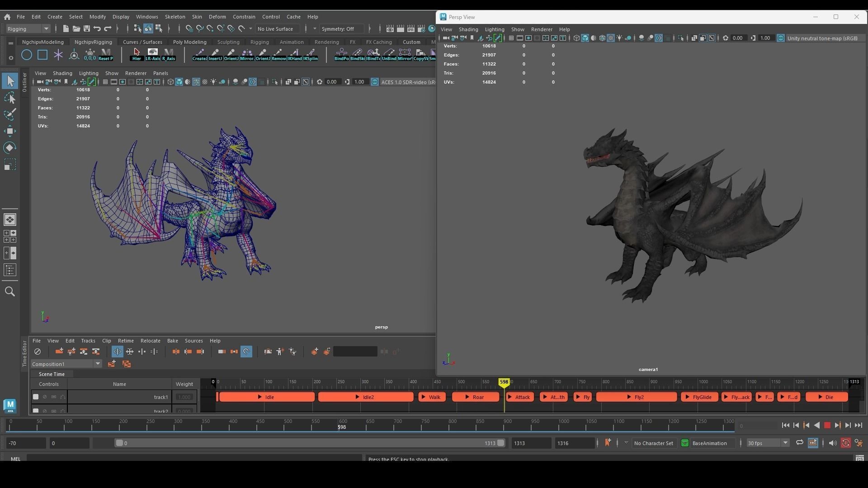
Task: Open the Skeleton menu
Action: click(175, 17)
